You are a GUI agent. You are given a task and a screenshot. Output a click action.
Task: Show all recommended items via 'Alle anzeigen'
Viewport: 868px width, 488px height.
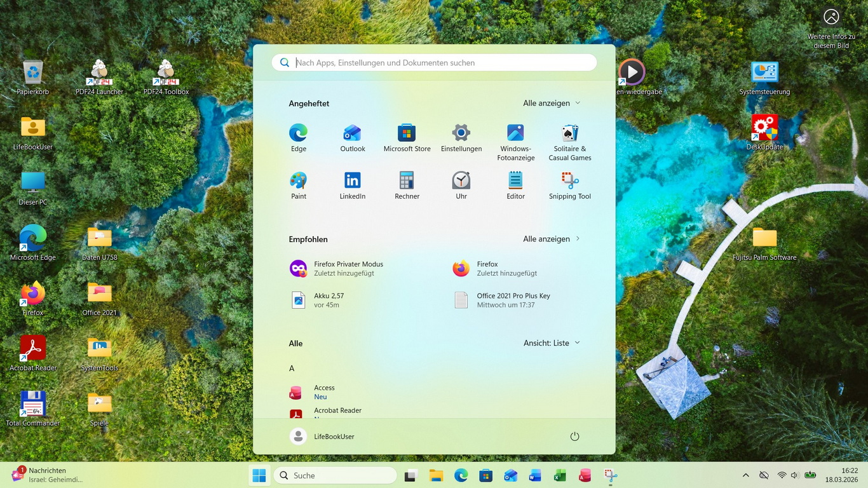pyautogui.click(x=551, y=239)
